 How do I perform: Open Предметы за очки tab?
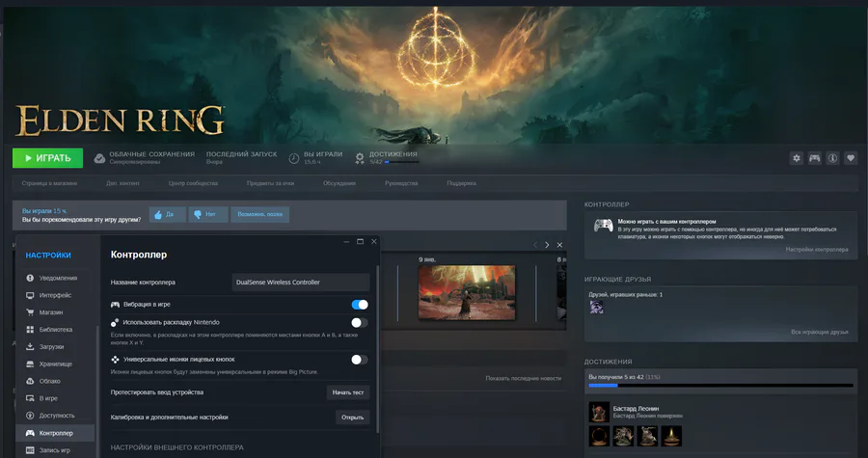pyautogui.click(x=270, y=183)
